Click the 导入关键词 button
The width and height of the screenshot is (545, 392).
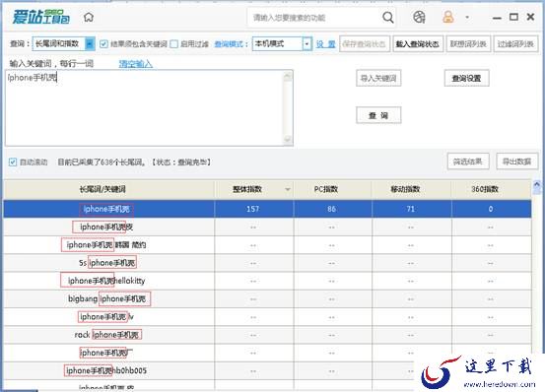(x=378, y=78)
